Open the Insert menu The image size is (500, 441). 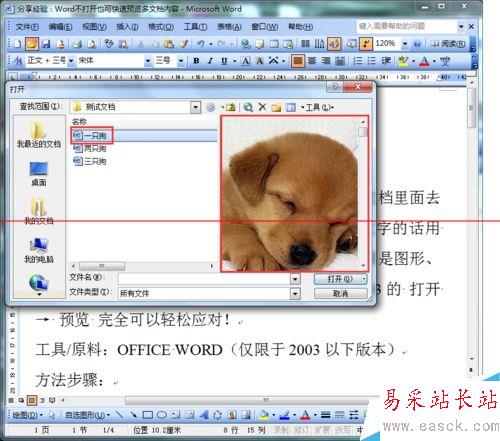pos(127,27)
